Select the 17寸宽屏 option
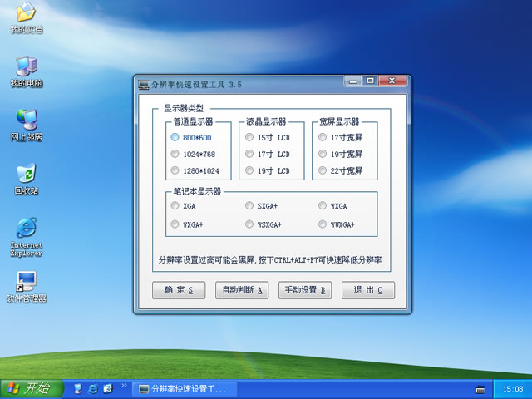This screenshot has height=399, width=532. pos(340,137)
